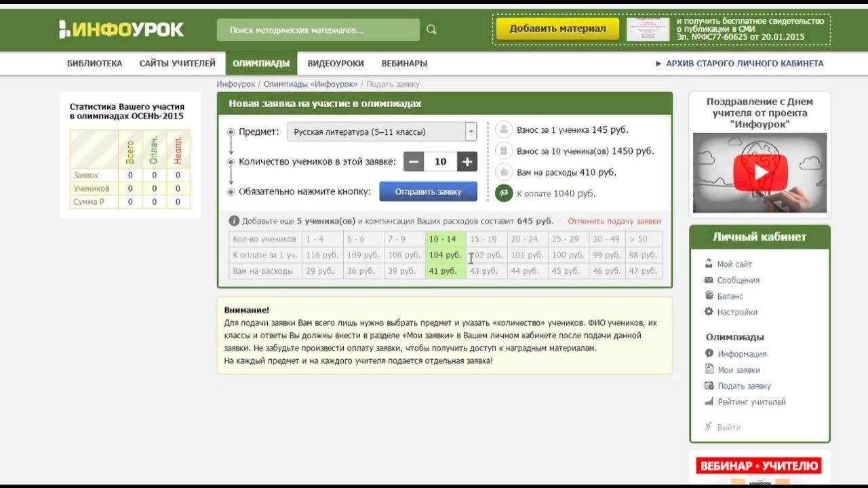This screenshot has width=868, height=488.
Task: Open Мой сайт in personal cabinet
Action: click(x=734, y=264)
